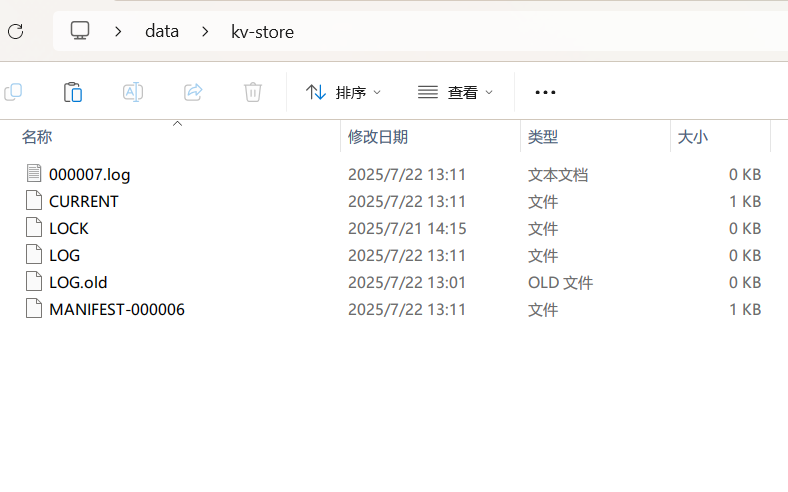Viewport: 788px width, 492px height.
Task: Click the Paste clipboard icon
Action: (x=73, y=92)
